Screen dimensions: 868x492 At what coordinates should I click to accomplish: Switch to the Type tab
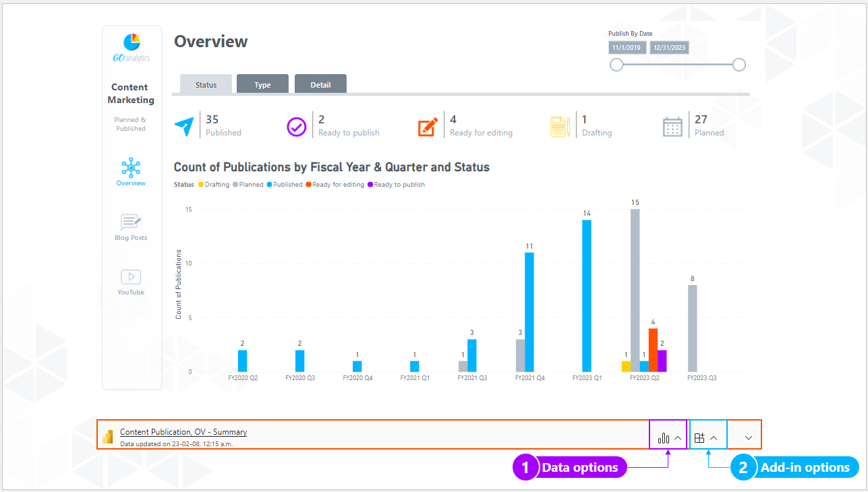click(x=262, y=84)
